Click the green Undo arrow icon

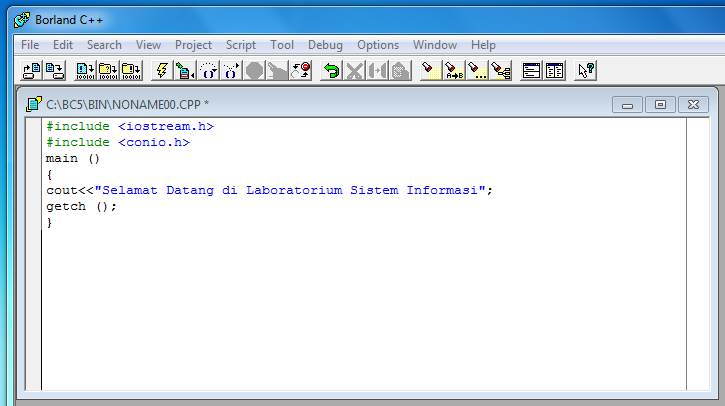coord(331,71)
